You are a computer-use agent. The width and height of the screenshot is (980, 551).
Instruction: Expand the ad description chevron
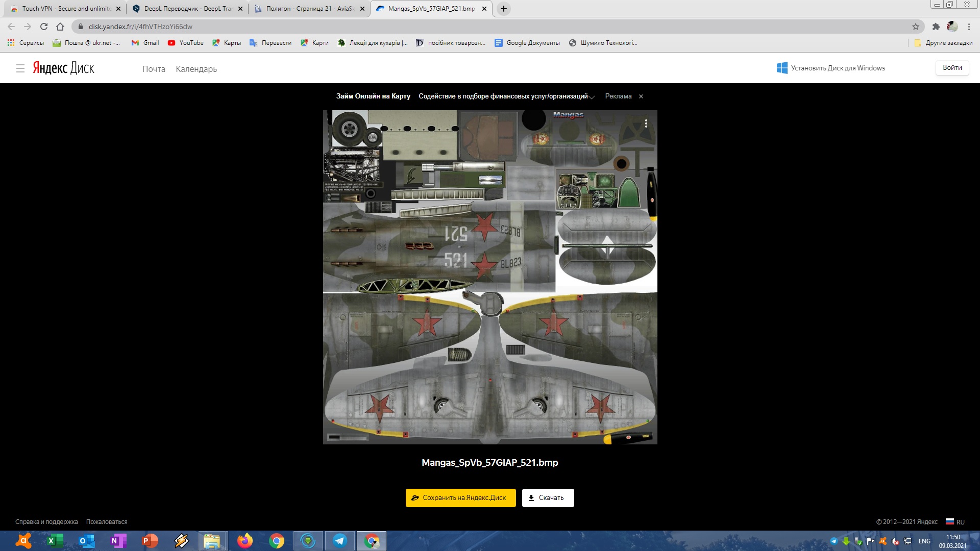(x=592, y=97)
